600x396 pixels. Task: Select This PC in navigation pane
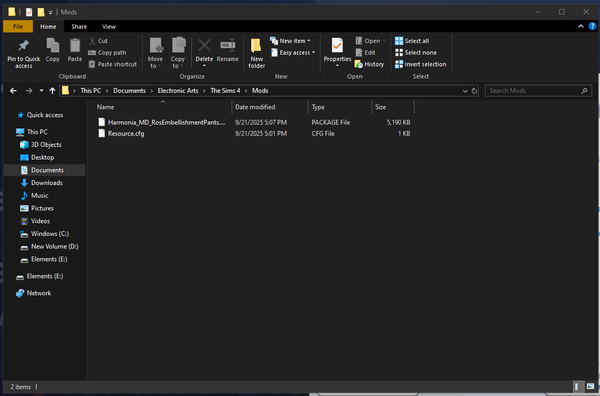pyautogui.click(x=37, y=132)
